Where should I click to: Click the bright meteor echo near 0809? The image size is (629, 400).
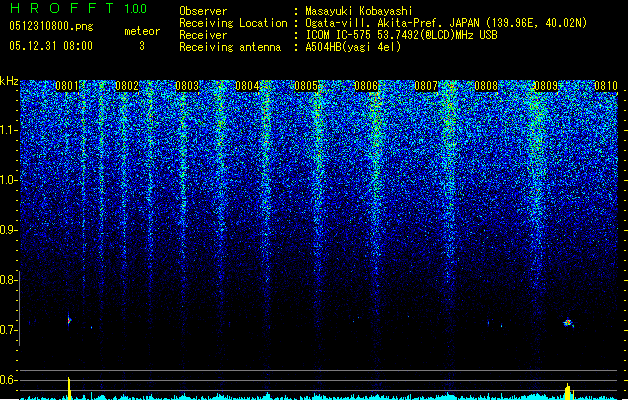[568, 323]
